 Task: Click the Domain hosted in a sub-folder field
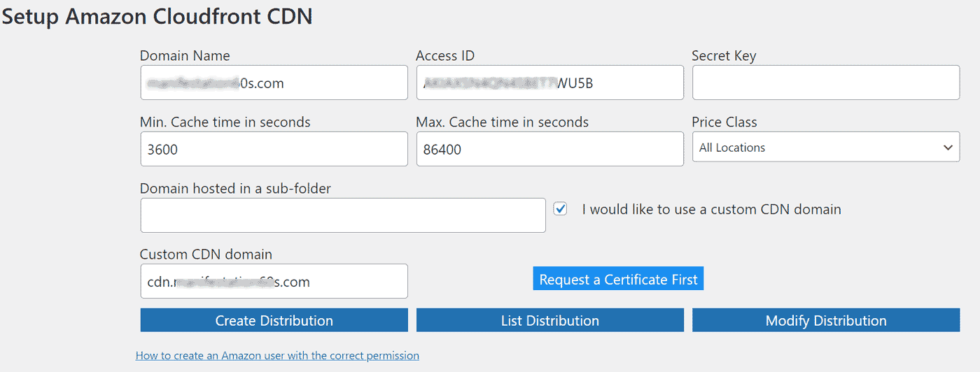(x=343, y=215)
